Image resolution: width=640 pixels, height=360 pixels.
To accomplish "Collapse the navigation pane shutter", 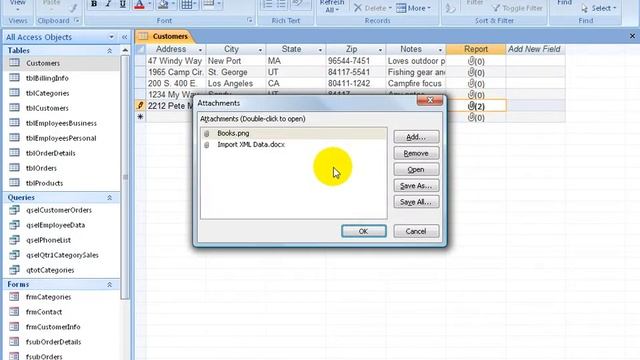I will coord(124,37).
